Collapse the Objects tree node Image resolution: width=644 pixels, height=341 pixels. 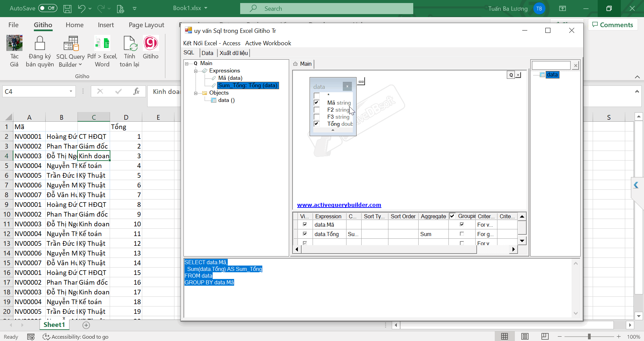196,93
